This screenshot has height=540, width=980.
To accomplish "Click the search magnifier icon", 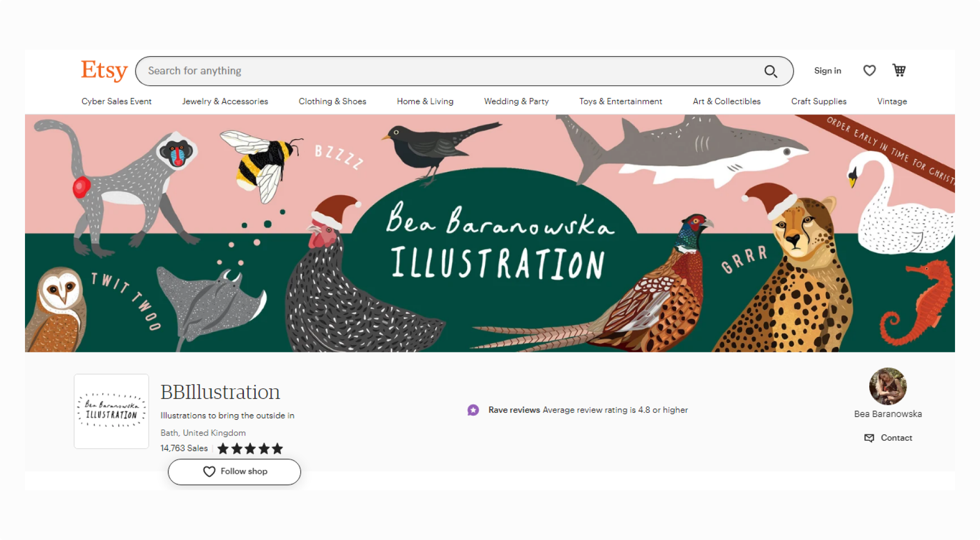I will [x=771, y=71].
